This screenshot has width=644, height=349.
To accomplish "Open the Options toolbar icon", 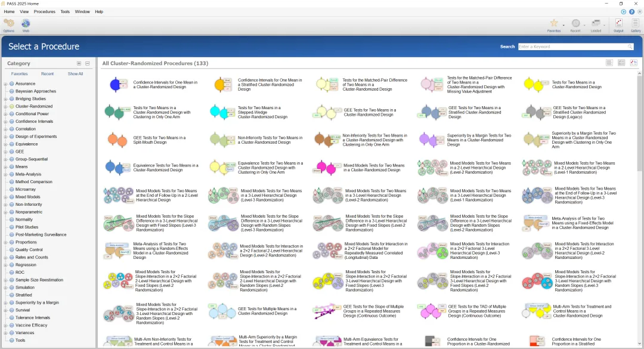I will click(x=8, y=24).
